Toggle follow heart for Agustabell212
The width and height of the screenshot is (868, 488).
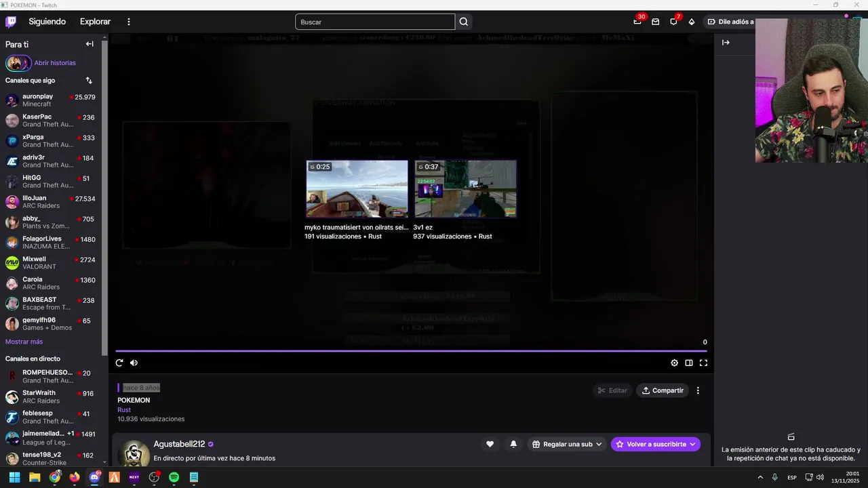490,444
